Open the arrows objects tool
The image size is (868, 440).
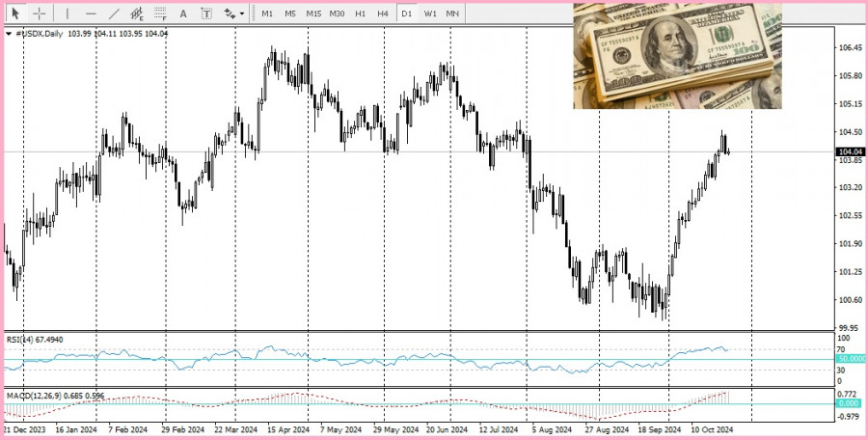tap(230, 14)
